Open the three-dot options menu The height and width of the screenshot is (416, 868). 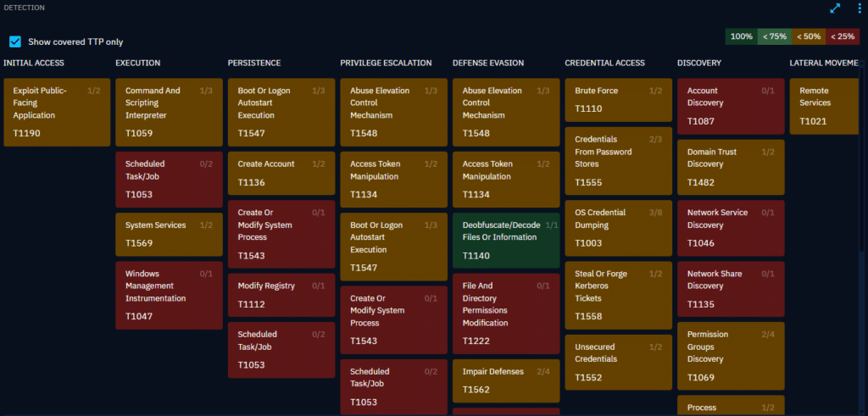(858, 8)
